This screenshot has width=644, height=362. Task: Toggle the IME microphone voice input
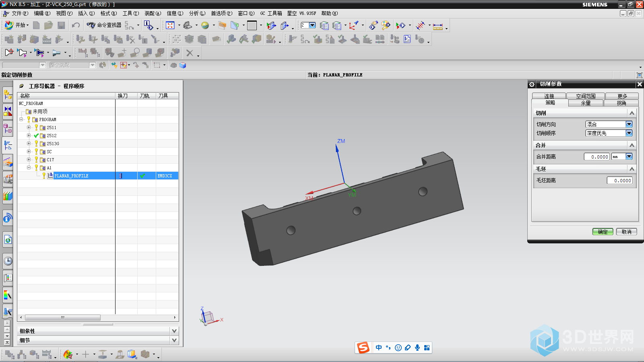click(417, 348)
